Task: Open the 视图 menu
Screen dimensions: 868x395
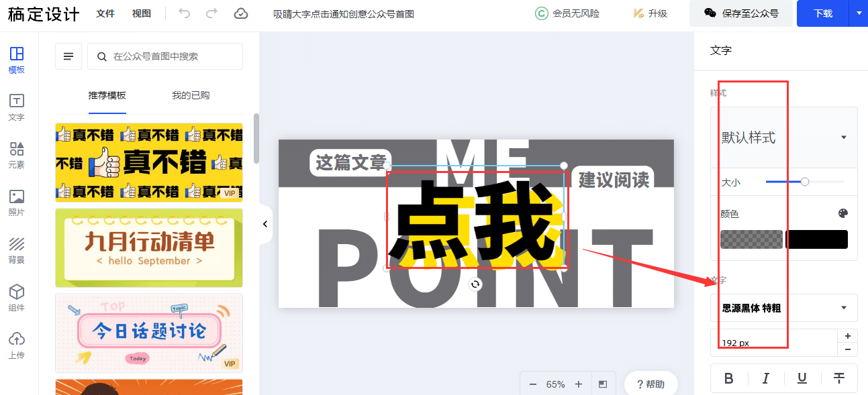Action: (x=142, y=13)
